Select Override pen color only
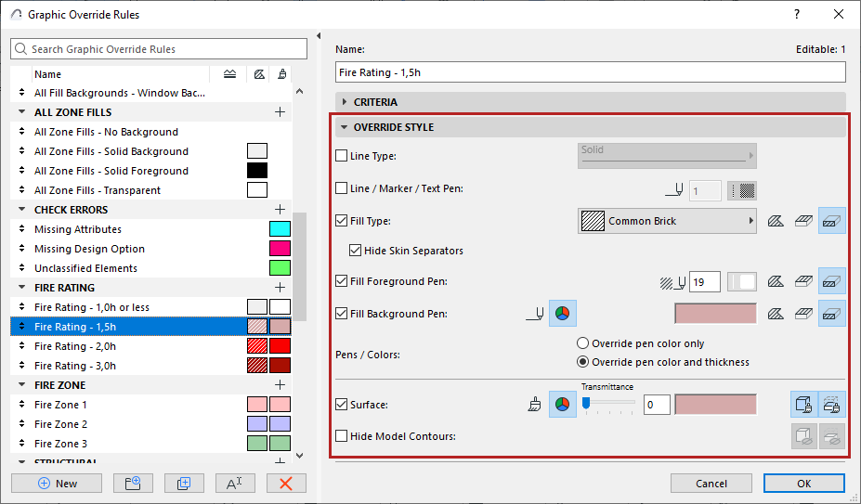Screen dimensions: 861x504 [582, 343]
